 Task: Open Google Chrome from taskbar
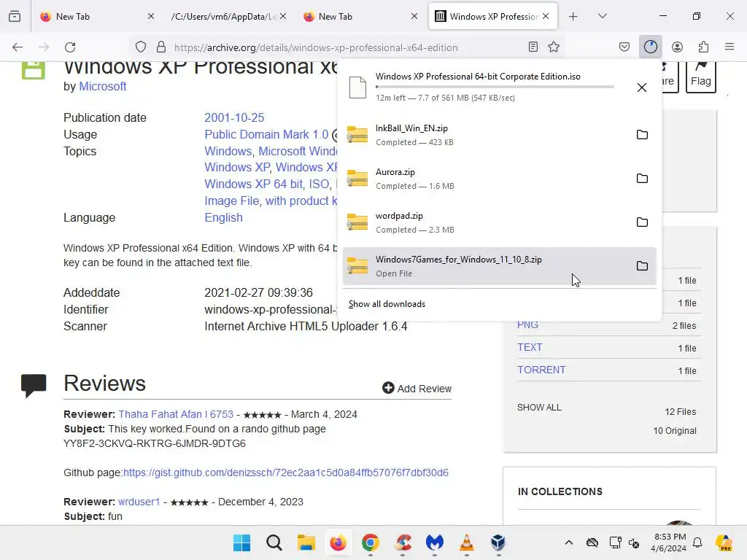click(x=370, y=542)
